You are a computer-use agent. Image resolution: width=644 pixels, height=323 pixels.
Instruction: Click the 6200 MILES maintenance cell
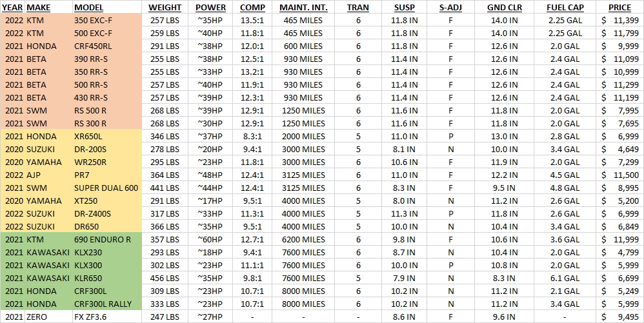(303, 240)
